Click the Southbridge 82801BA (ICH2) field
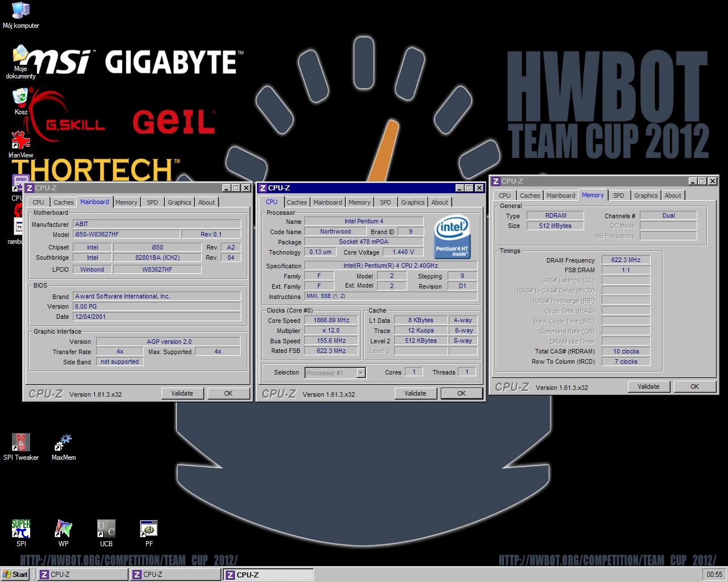The image size is (728, 582). (157, 257)
